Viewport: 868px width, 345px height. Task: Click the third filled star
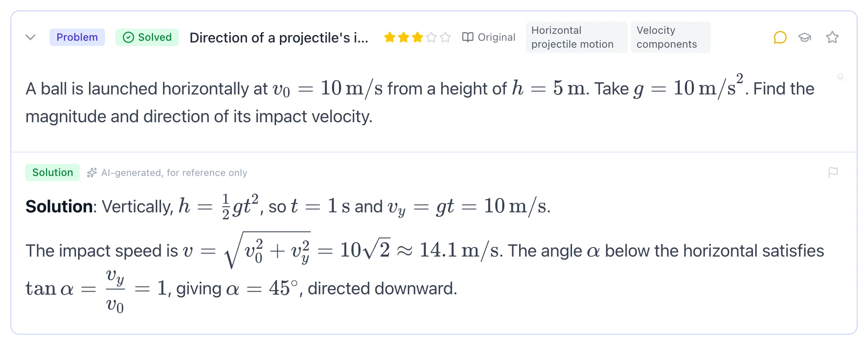point(418,37)
